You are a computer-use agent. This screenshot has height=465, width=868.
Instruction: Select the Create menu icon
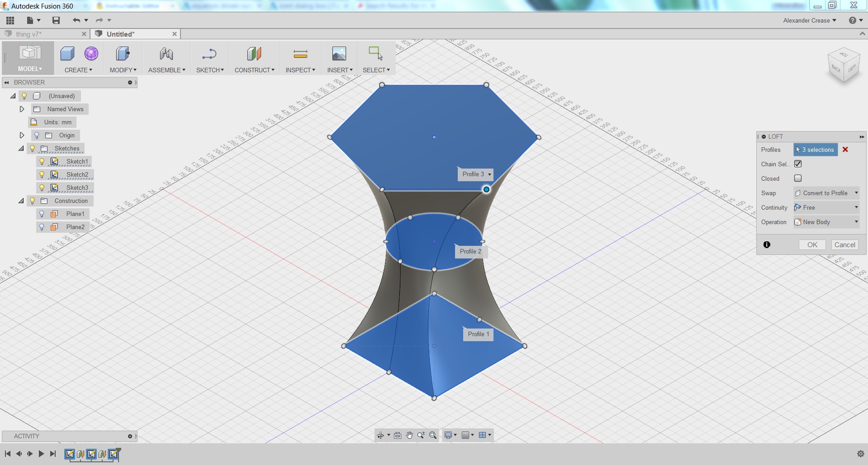tap(67, 53)
